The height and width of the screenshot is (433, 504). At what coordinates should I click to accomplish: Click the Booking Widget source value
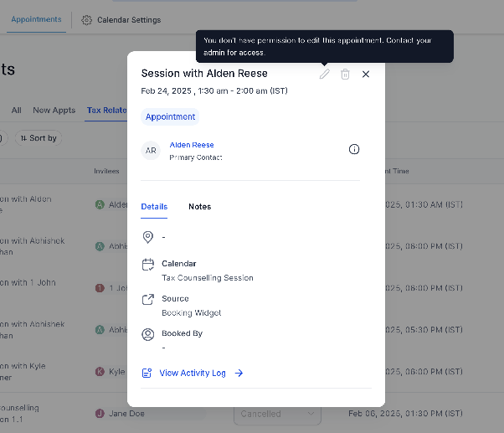point(191,312)
